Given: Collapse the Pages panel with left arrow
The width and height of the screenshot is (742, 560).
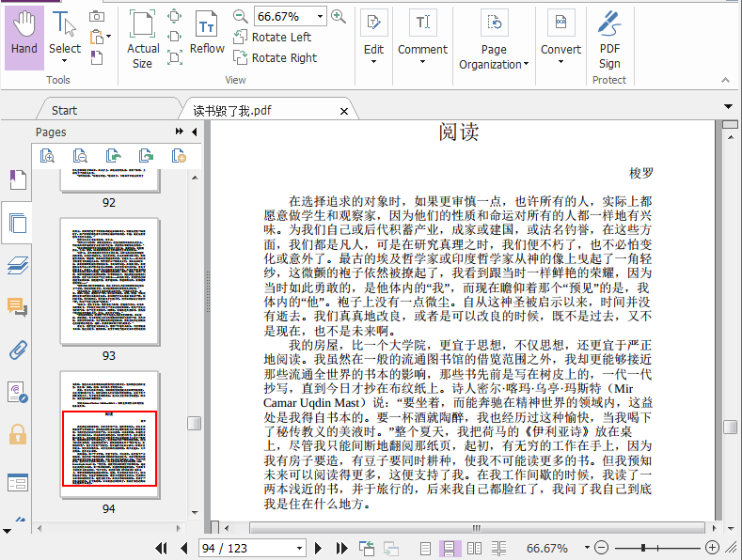Looking at the screenshot, I should click(195, 132).
